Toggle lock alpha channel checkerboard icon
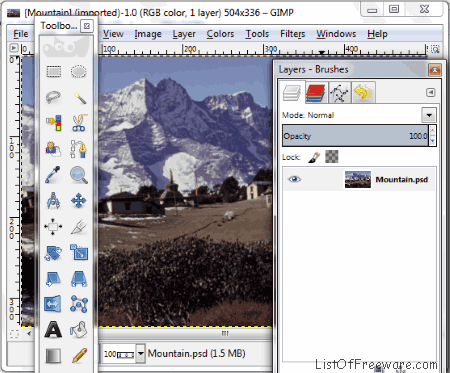This screenshot has height=373, width=450. (332, 157)
